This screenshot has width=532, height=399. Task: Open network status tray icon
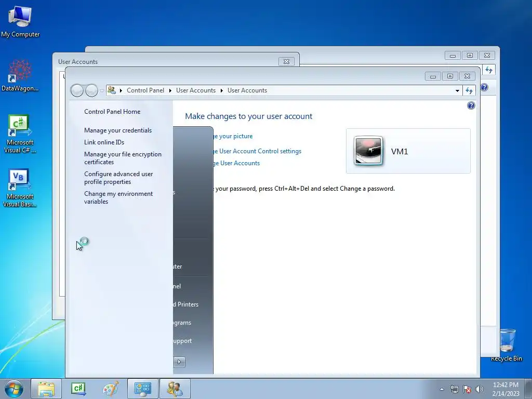454,389
